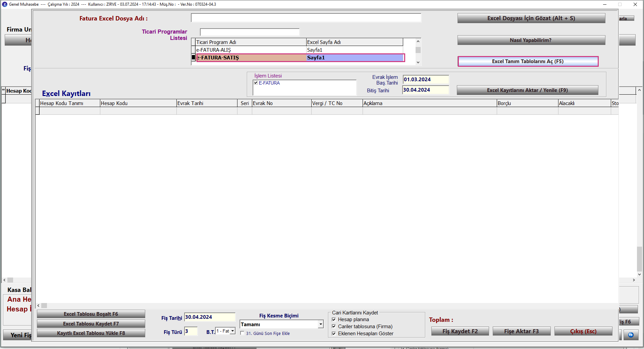Click the row marker beside e-FATURA-SATIŞ
This screenshot has width=644, height=349.
click(193, 58)
